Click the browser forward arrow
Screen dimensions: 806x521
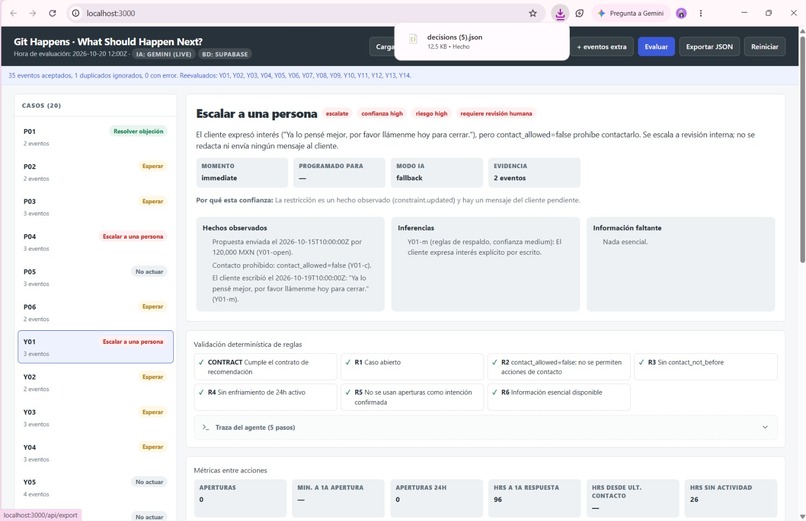pos(33,13)
